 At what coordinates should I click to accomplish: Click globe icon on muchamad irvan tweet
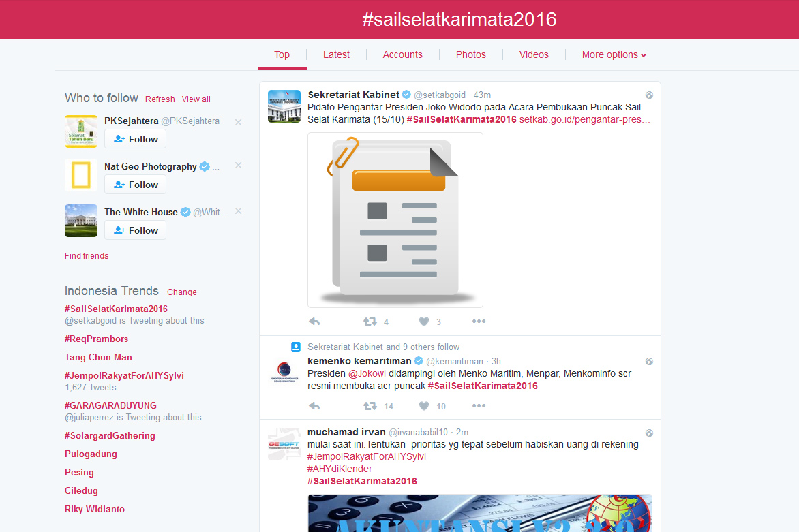[x=649, y=433]
